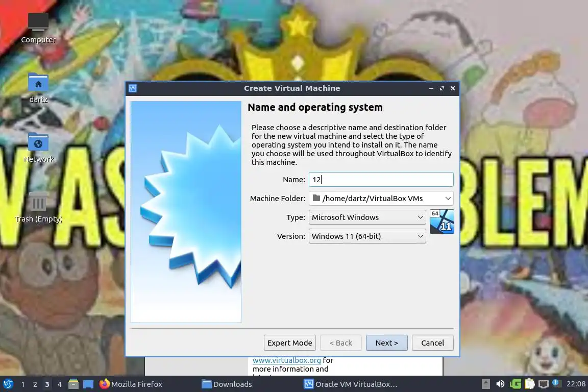588x392 pixels.
Task: Switch to Mozilla Firefox taskbar entry
Action: pyautogui.click(x=131, y=384)
